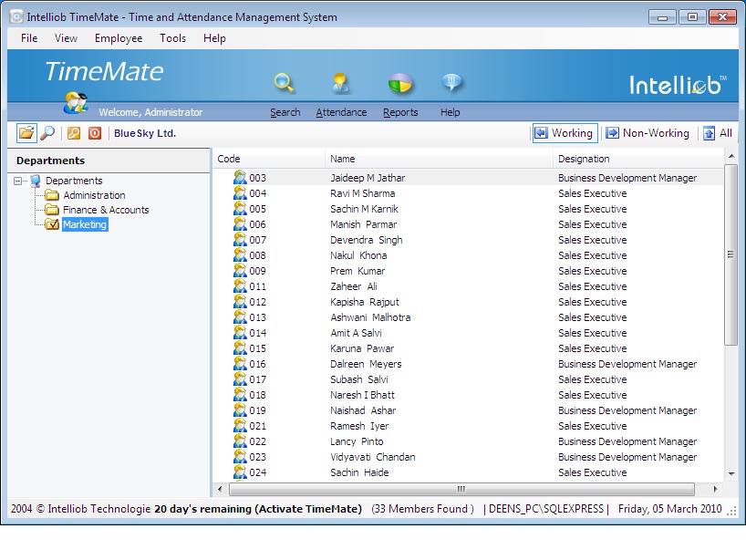Viewport: 746px width, 560px height.
Task: Click the horizontal scrollbar right arrow
Action: [715, 489]
